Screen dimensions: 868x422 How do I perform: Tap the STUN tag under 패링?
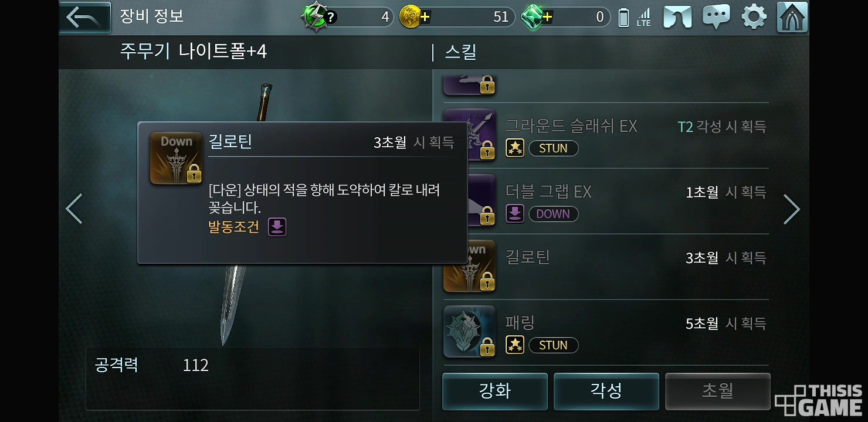(x=553, y=345)
